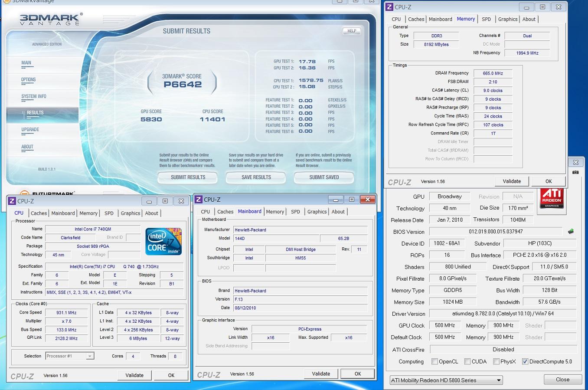Click the Core Speed 931.1 MHz value
Screen dimensions: 588x390
click(66, 313)
